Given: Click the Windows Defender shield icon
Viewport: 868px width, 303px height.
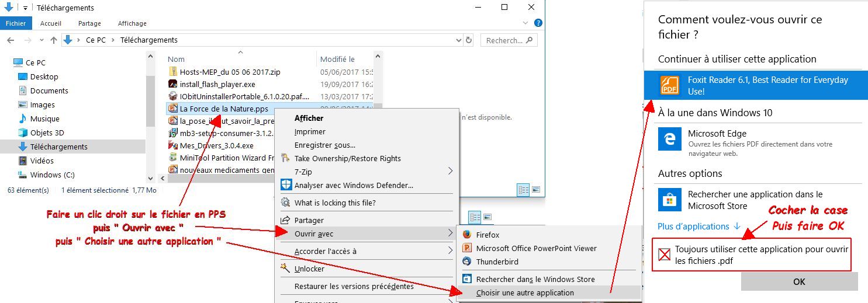Looking at the screenshot, I should click(x=286, y=185).
